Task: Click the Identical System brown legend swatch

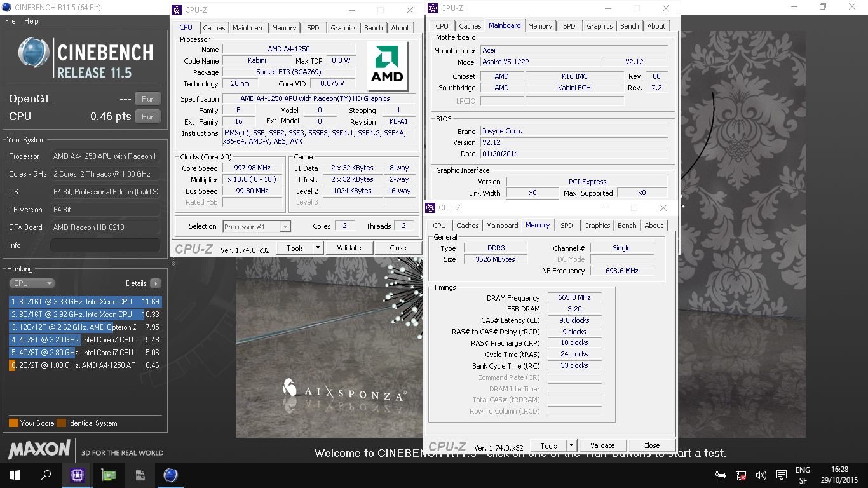Action: tap(61, 423)
